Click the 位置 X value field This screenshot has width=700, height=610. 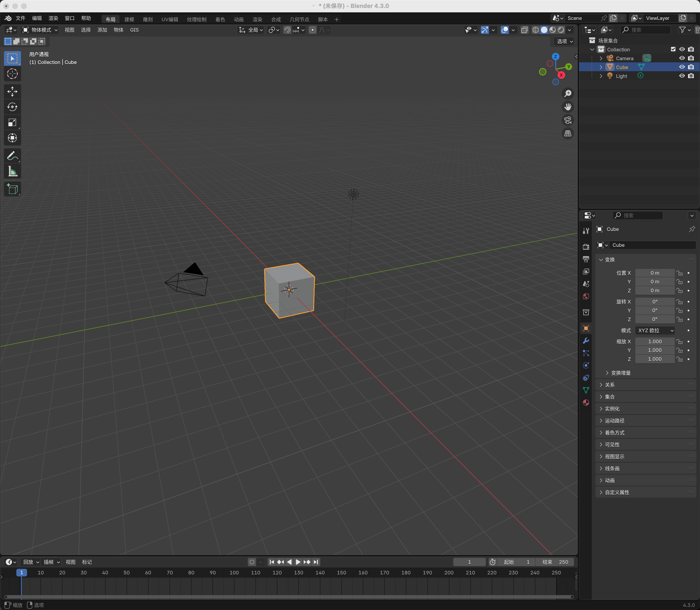click(654, 273)
